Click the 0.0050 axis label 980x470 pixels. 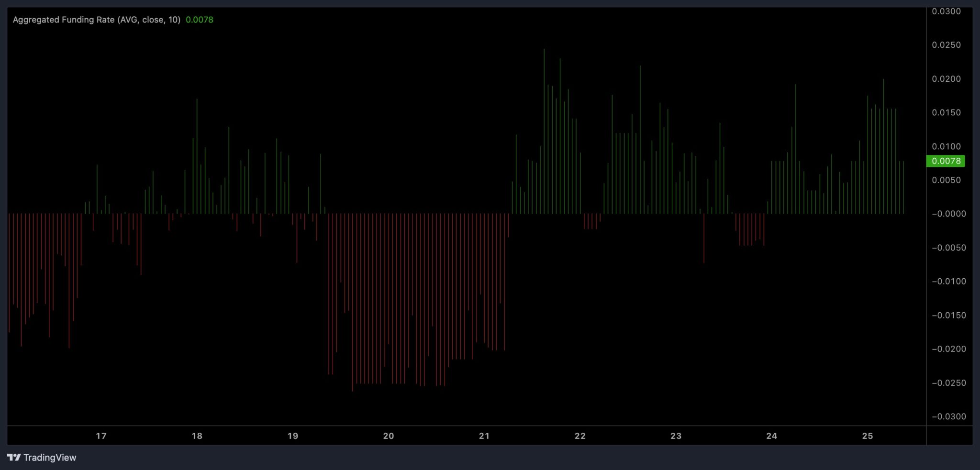tap(946, 180)
